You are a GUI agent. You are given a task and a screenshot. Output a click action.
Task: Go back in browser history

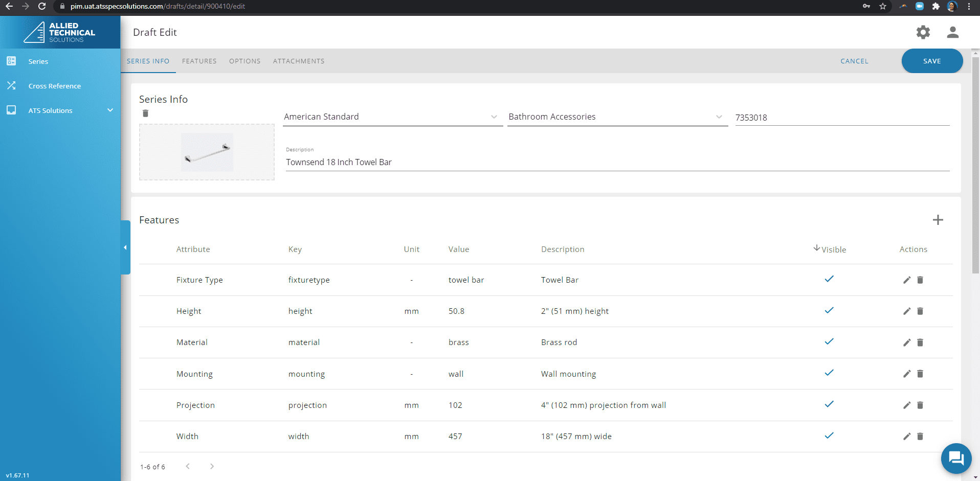point(9,6)
